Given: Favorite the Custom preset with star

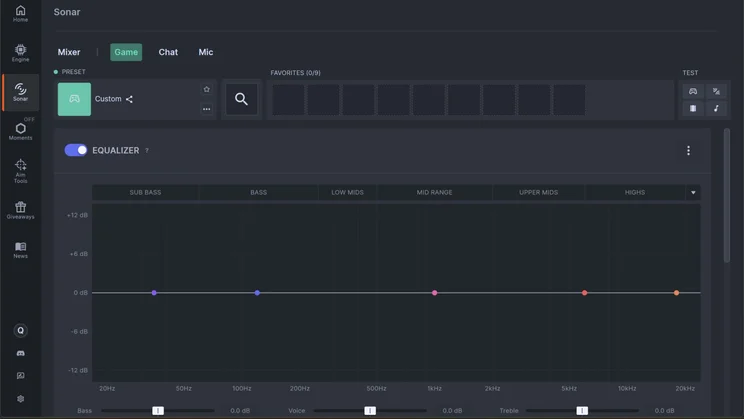Looking at the screenshot, I should click(206, 89).
